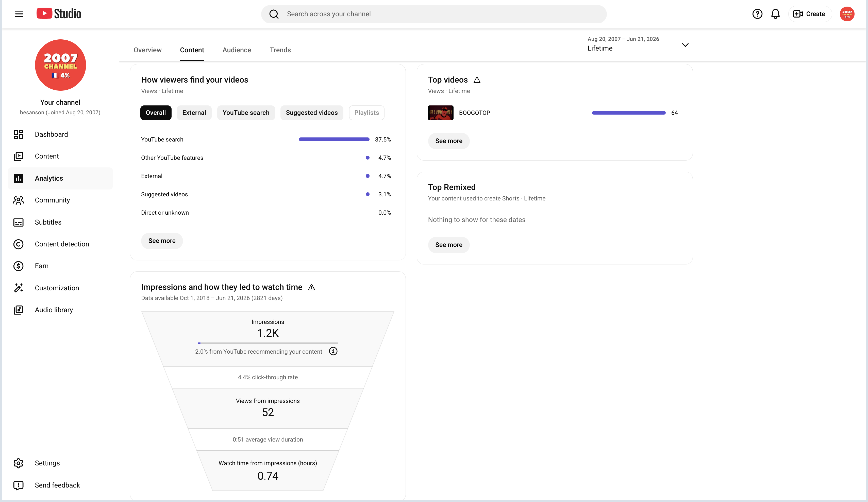Click the Direct or unknown row
The width and height of the screenshot is (868, 502).
pyautogui.click(x=266, y=213)
